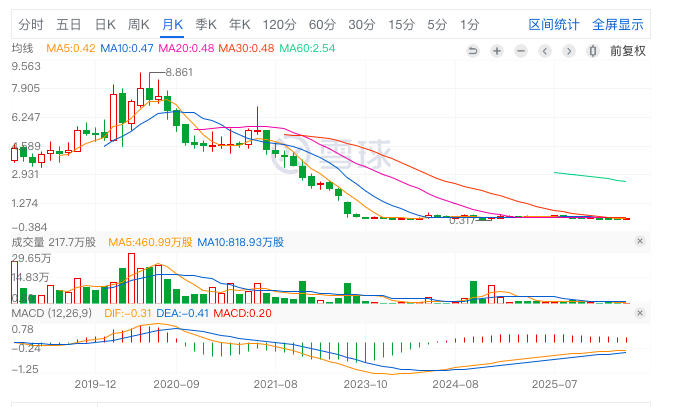Click the 全屏显示 fullscreen link
This screenshot has height=407, width=678.
coord(618,25)
